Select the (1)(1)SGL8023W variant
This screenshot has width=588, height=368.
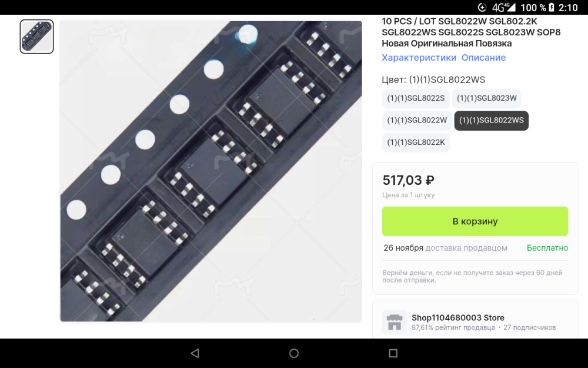coord(486,98)
